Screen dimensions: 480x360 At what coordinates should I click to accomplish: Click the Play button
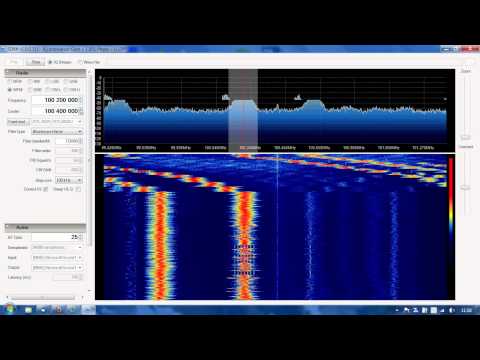14,62
